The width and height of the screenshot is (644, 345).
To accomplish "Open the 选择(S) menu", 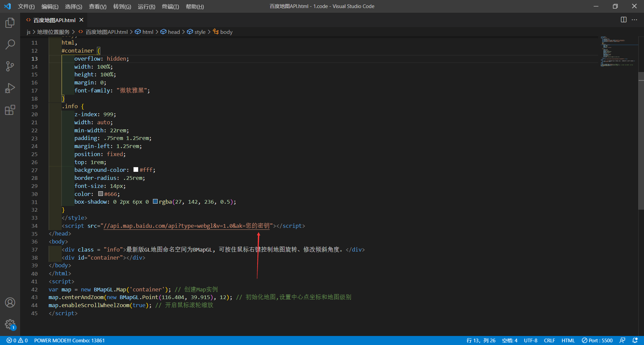I will tap(73, 6).
